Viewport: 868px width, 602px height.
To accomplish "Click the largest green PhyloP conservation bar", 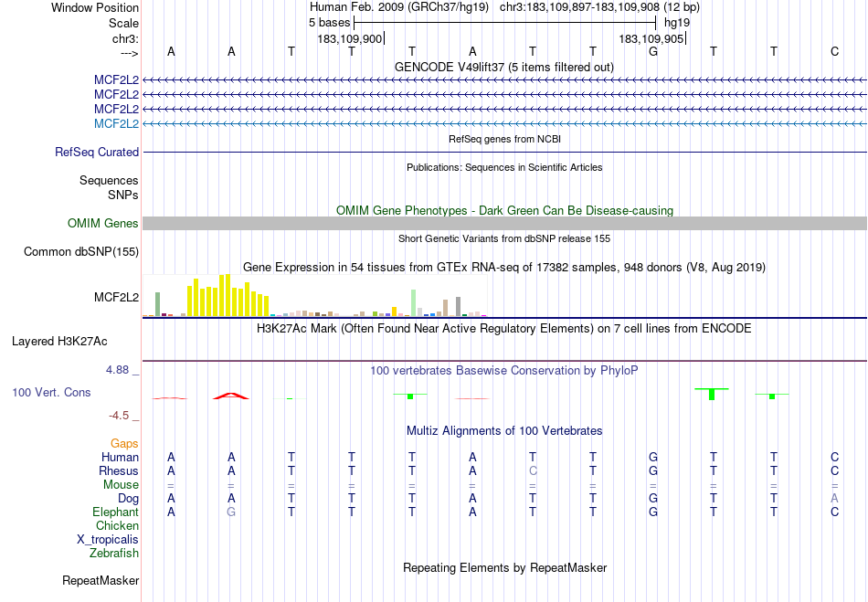I will 712,394.
